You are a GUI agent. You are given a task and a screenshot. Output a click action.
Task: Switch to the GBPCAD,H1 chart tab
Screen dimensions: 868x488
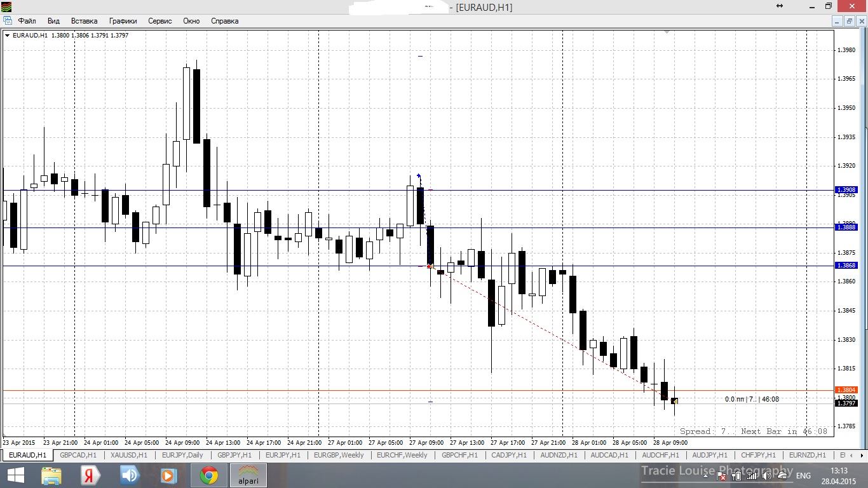[x=78, y=455]
